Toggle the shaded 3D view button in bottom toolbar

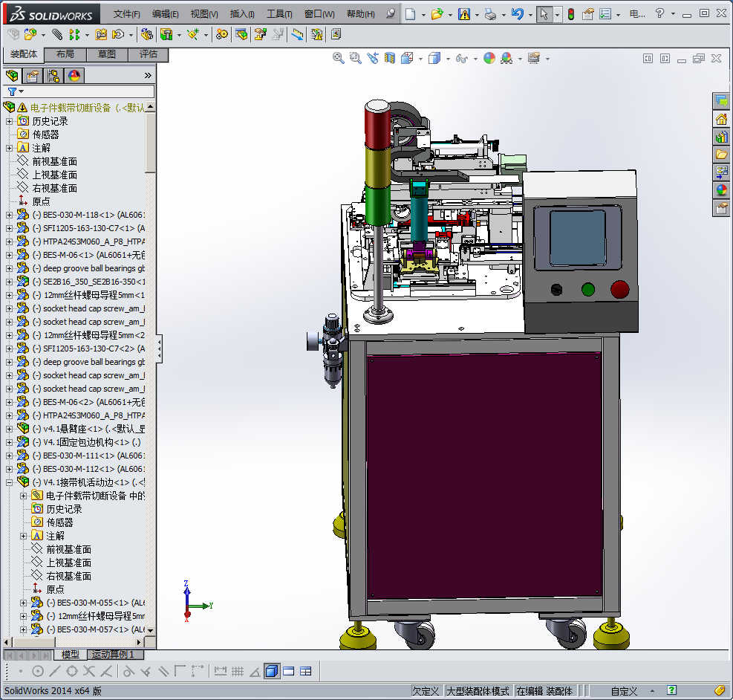point(271,672)
